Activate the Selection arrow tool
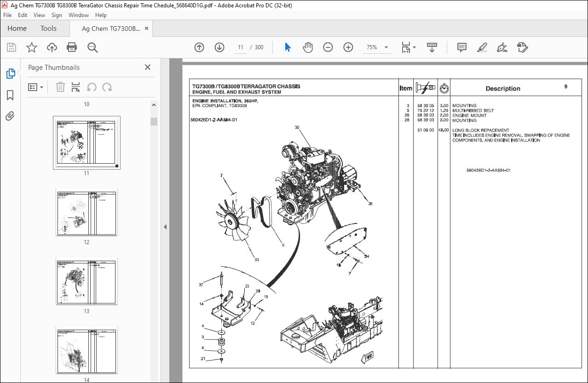Viewport: 588px width, 383px height. click(288, 47)
